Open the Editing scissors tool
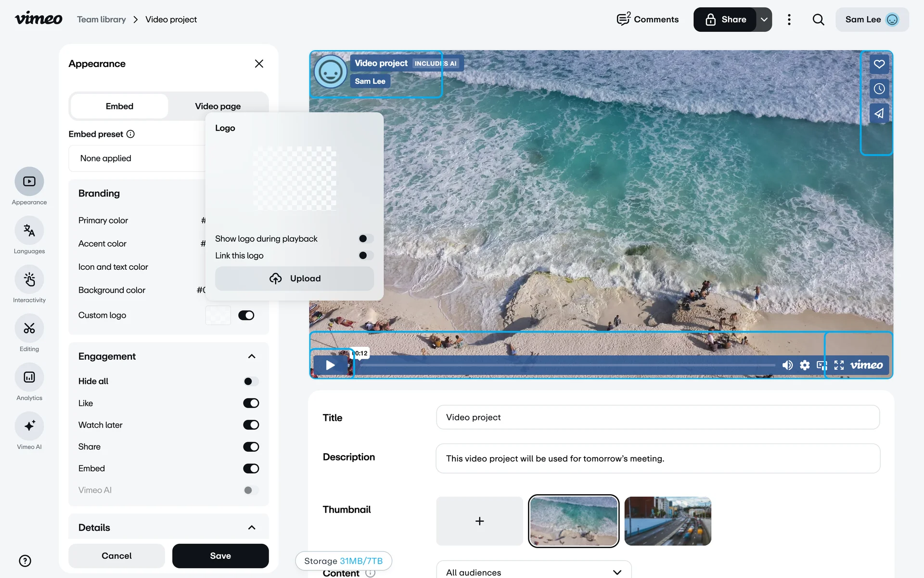Image resolution: width=924 pixels, height=578 pixels. 29,328
